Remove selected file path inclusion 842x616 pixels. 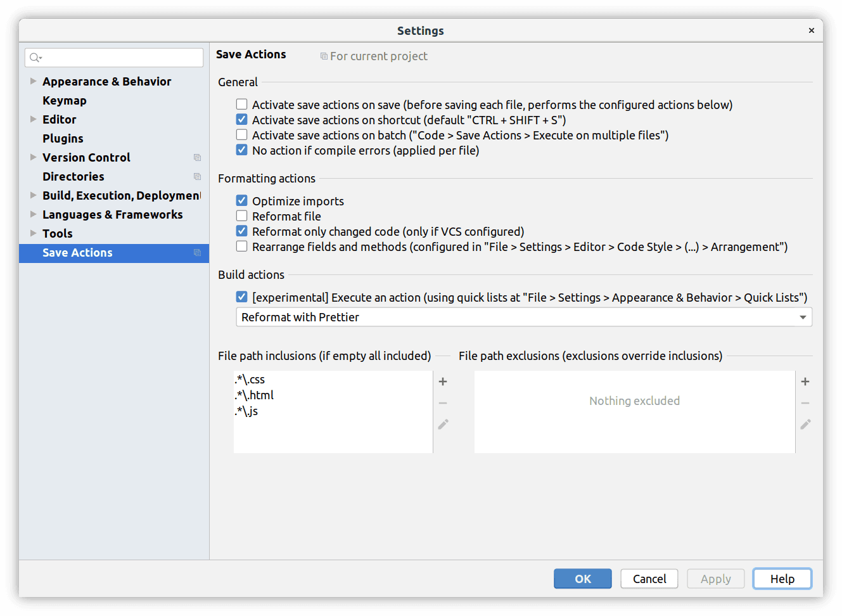443,403
